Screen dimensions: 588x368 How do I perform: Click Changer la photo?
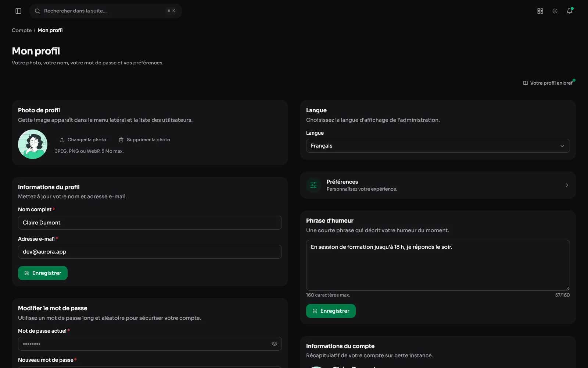pyautogui.click(x=83, y=140)
